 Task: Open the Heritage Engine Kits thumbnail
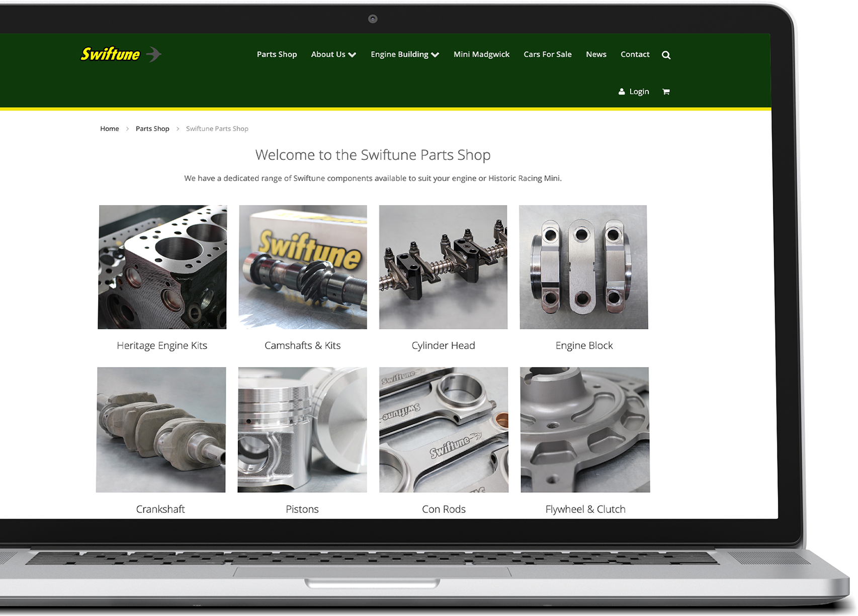162,267
